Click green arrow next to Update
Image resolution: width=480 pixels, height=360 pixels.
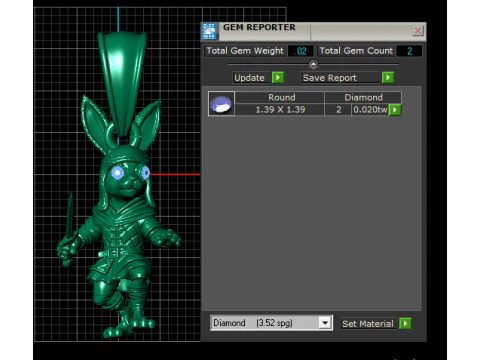(x=278, y=77)
